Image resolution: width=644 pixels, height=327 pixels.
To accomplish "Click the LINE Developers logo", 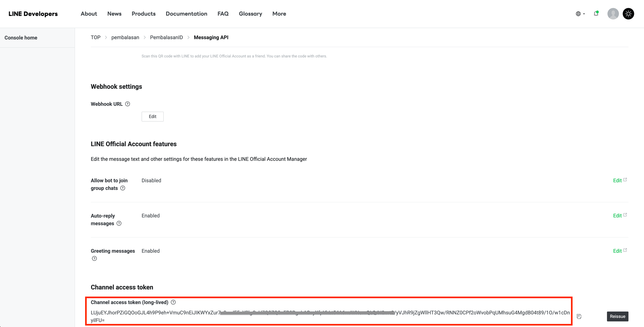I will click(33, 14).
